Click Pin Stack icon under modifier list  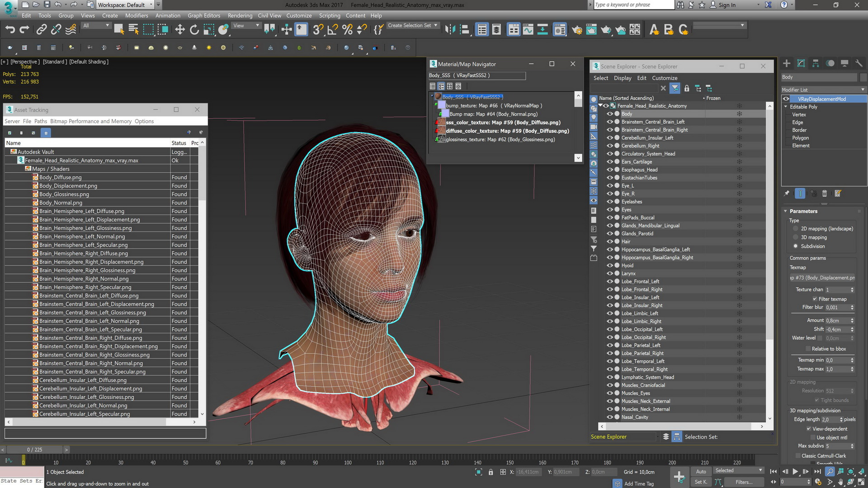[787, 193]
